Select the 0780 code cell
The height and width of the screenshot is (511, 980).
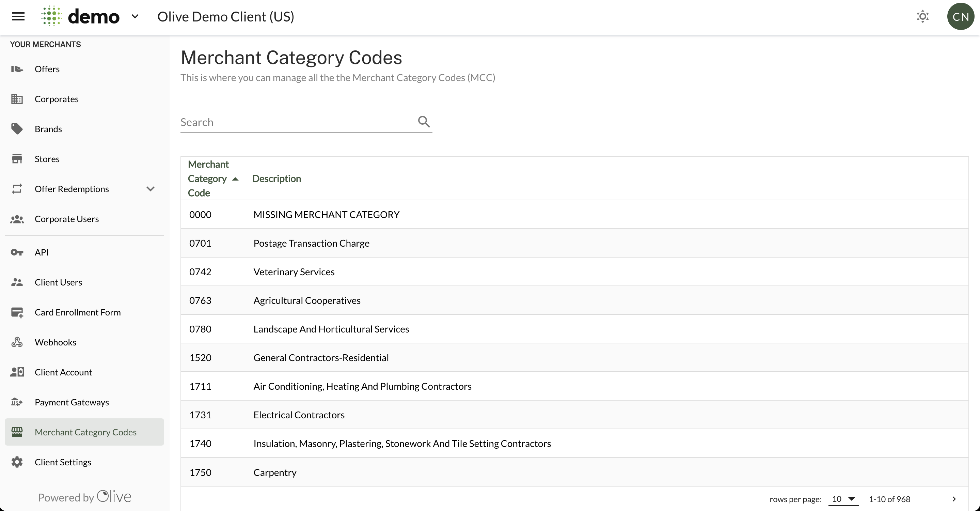click(x=200, y=329)
